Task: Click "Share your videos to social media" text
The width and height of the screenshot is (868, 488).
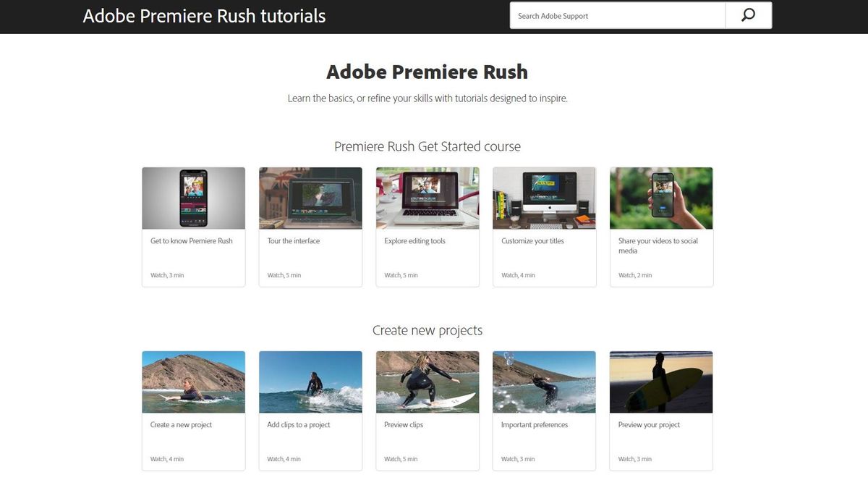Action: coord(658,245)
